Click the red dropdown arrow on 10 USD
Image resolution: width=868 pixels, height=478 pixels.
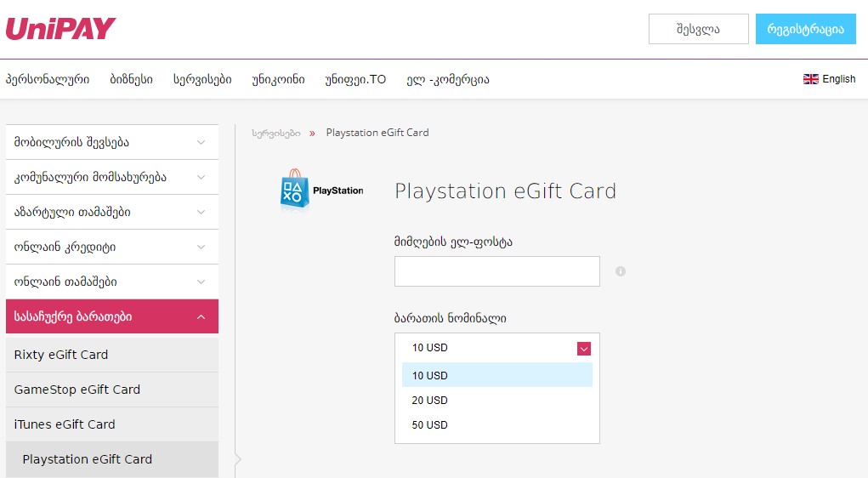click(x=584, y=349)
